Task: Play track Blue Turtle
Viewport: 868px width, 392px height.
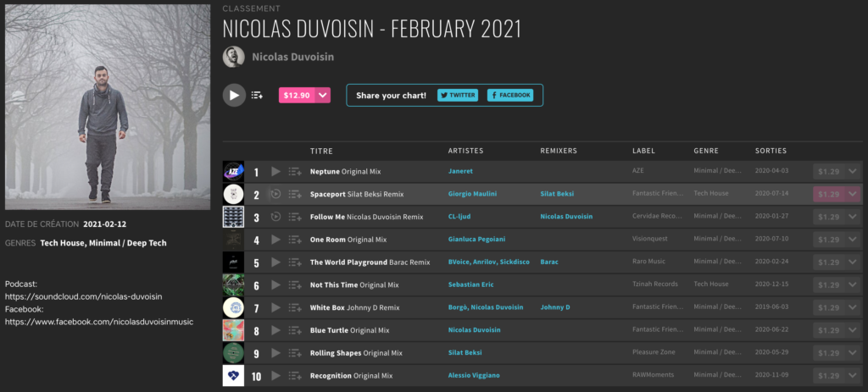Action: coord(275,330)
